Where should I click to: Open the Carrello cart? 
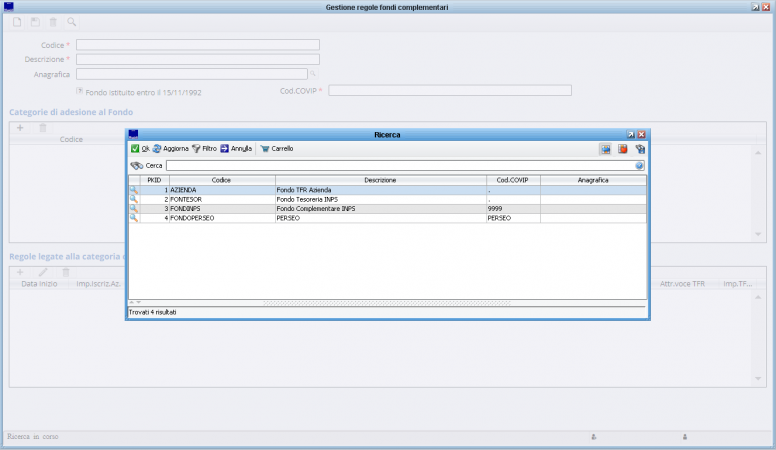pyautogui.click(x=277, y=148)
